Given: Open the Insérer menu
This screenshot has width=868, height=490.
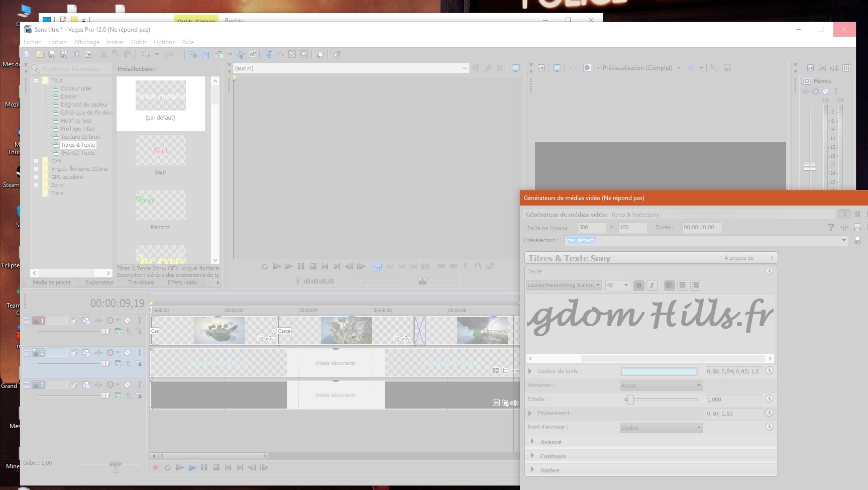Looking at the screenshot, I should tap(115, 42).
